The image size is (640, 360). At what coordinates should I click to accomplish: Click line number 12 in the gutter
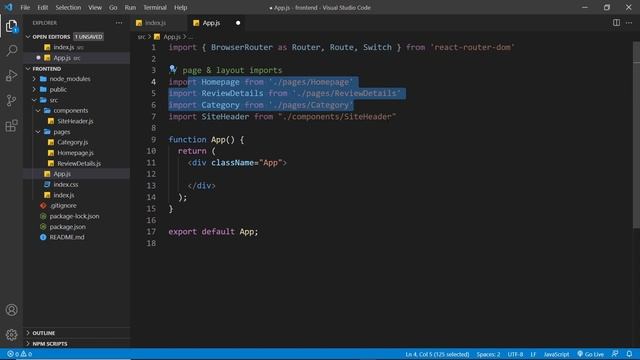coord(151,174)
